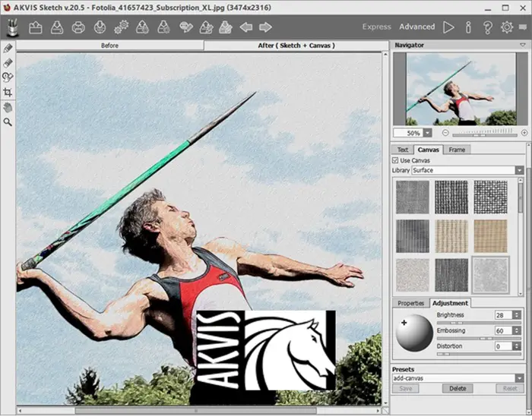Click the notification message icon at toolbar end
Screen dimensions: 532x420
coord(523,27)
